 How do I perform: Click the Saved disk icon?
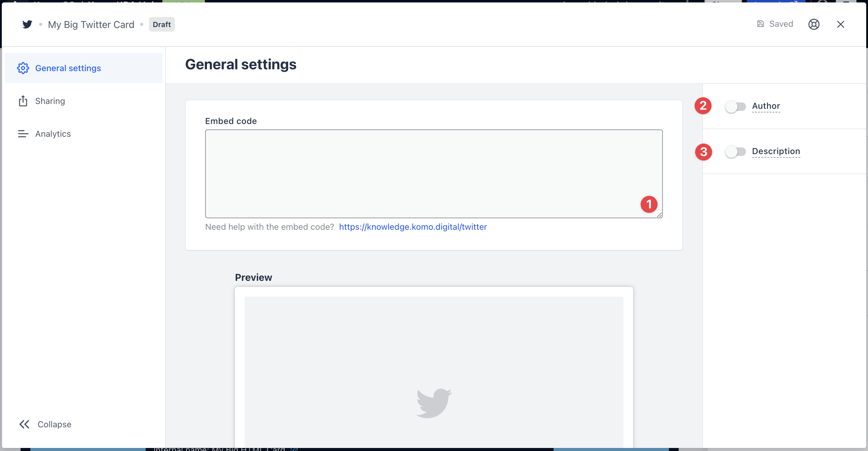pos(760,24)
